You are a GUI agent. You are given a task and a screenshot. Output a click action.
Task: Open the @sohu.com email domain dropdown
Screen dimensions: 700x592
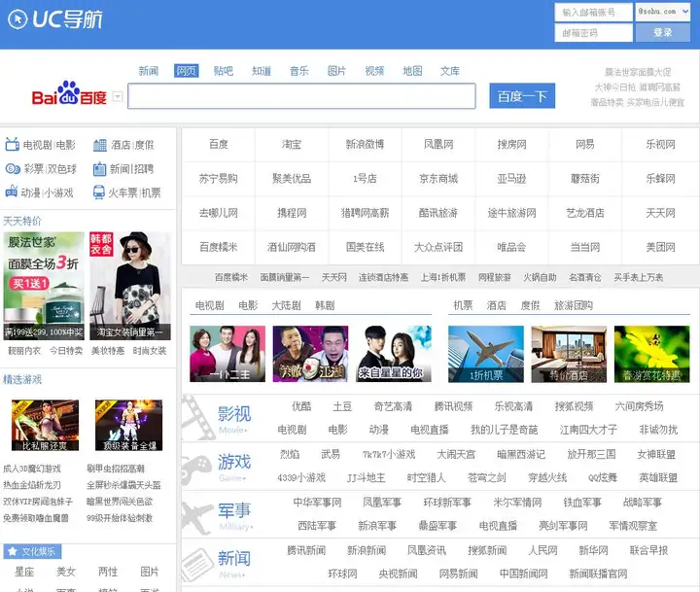click(x=663, y=12)
